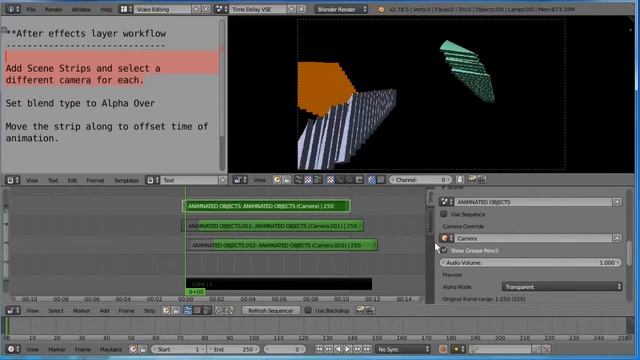Screen dimensions: 640x360
Task: Click the Start 1 frame field
Action: tap(179, 349)
